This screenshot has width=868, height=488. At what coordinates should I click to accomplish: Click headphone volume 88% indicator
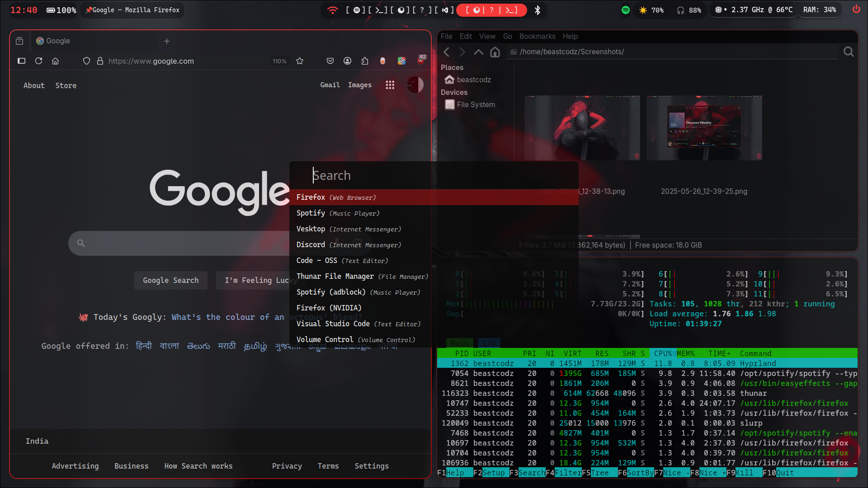(689, 10)
